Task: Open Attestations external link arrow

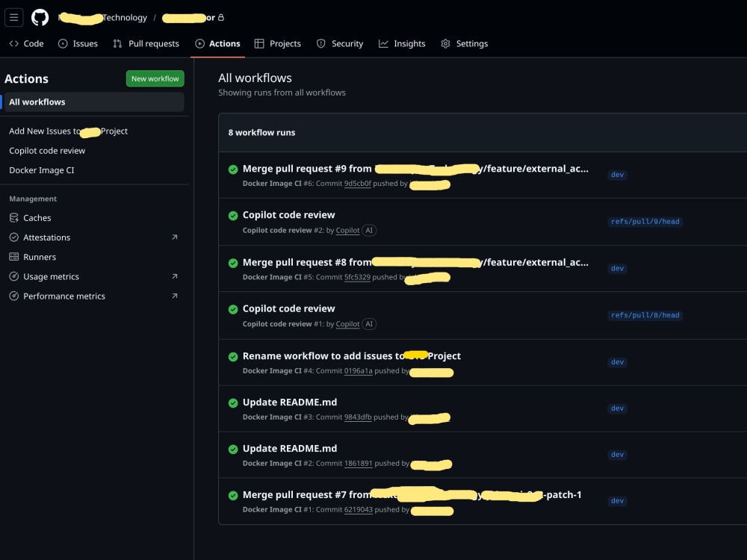Action: 174,237
